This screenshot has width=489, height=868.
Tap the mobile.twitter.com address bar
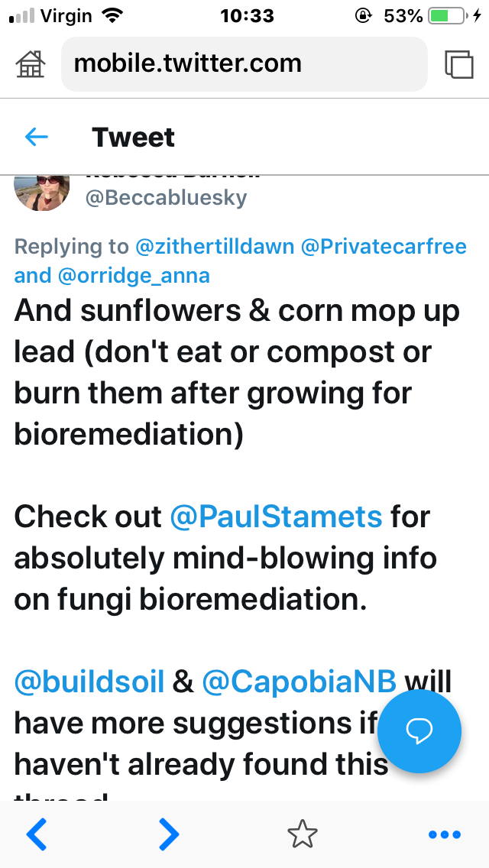point(244,64)
